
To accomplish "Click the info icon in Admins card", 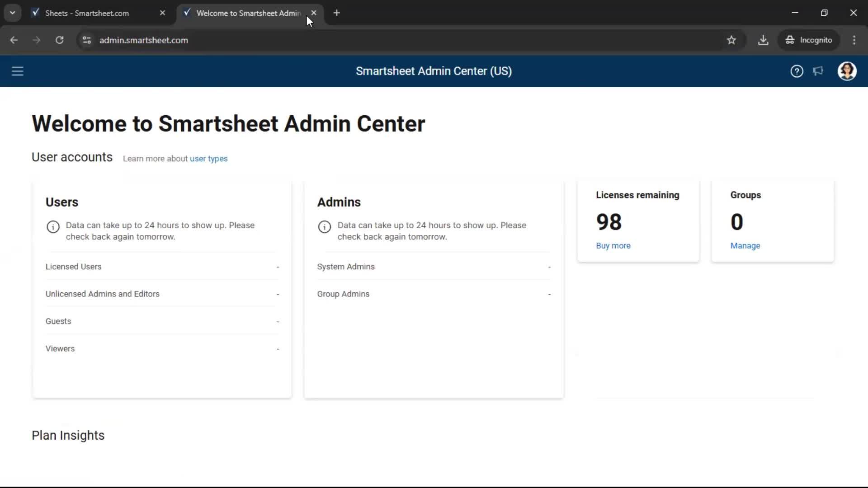I will [324, 227].
